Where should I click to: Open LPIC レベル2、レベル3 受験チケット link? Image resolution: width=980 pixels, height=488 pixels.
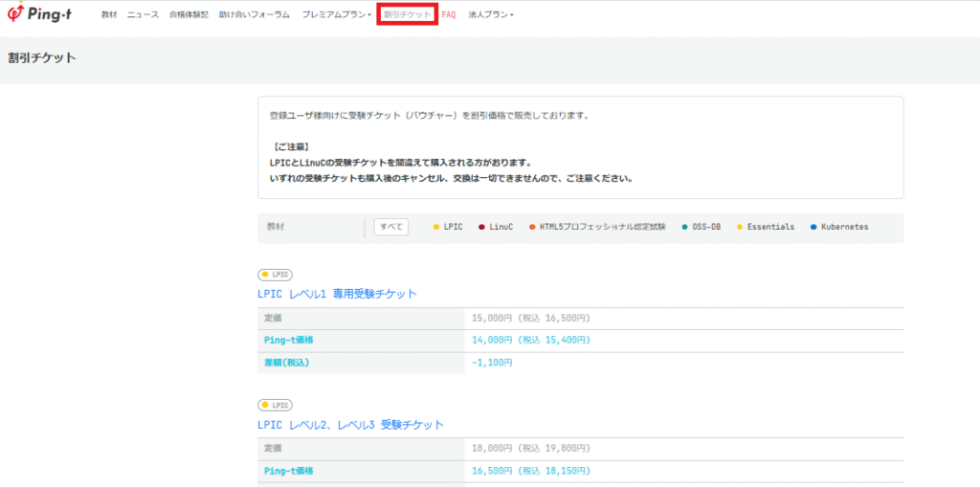pyautogui.click(x=350, y=424)
